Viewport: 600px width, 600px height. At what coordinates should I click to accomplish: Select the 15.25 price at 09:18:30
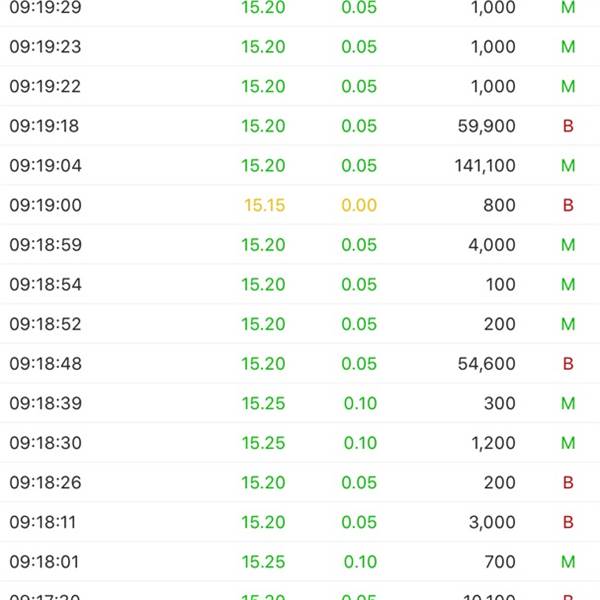[263, 443]
